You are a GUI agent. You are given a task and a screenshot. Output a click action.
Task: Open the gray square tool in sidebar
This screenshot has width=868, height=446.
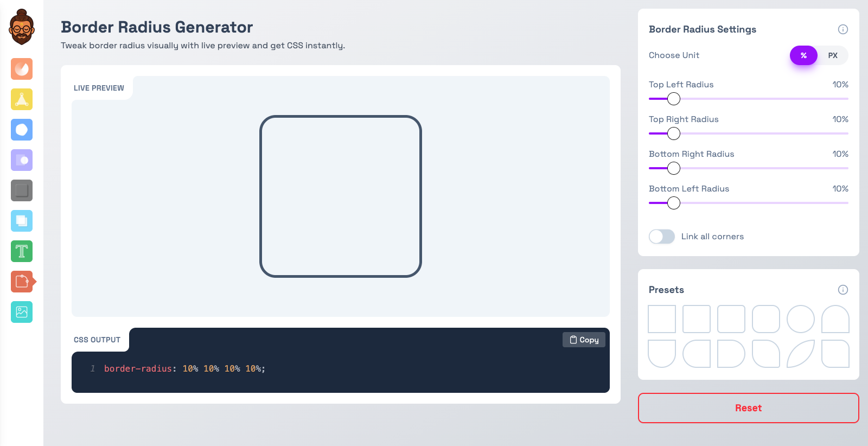coord(22,190)
